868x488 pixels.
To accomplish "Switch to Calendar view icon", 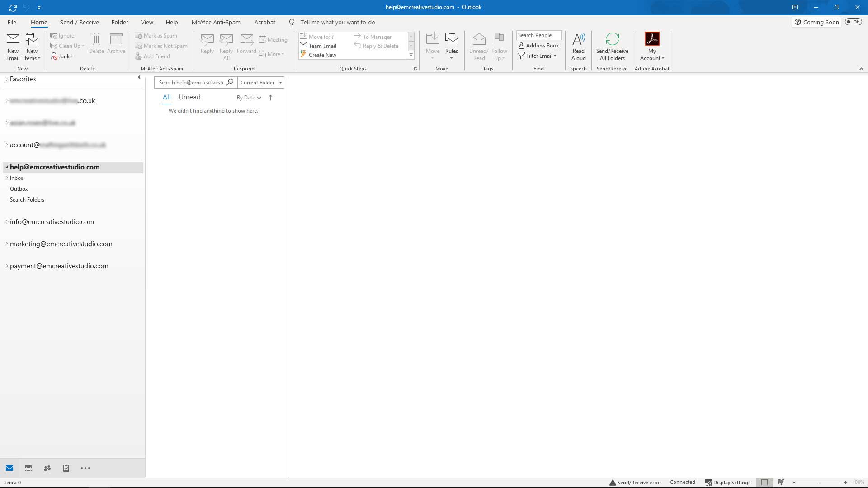I will coord(28,468).
